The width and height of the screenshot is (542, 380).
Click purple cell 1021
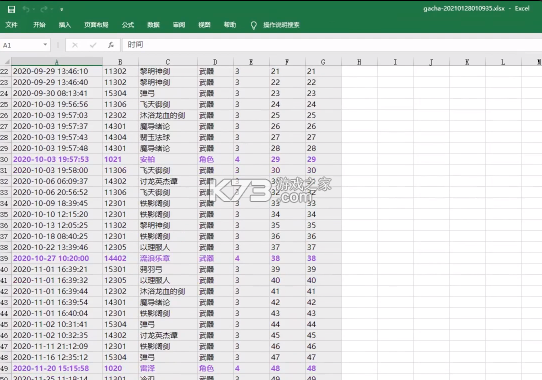click(120, 159)
